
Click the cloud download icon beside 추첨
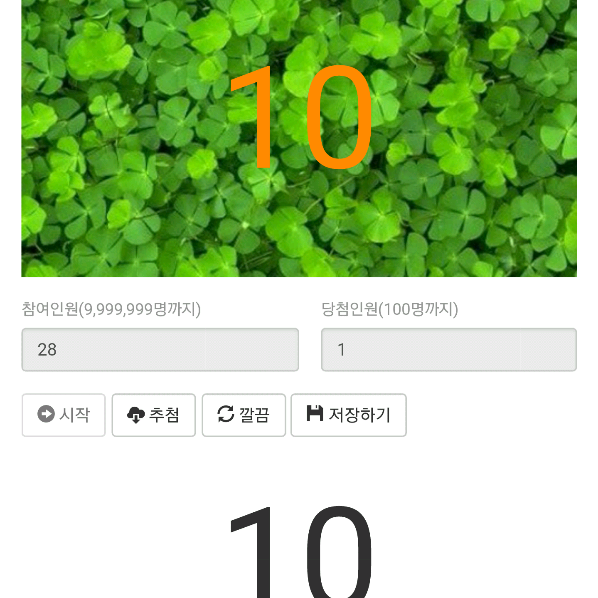click(135, 415)
